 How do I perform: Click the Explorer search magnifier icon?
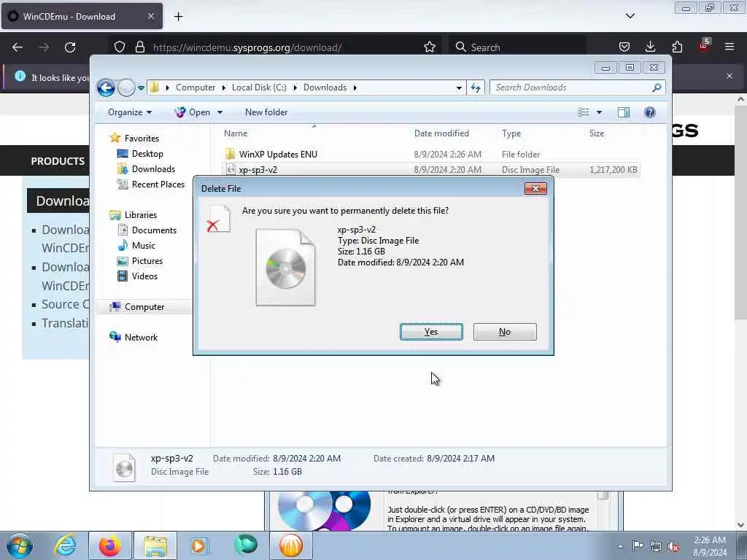(x=657, y=87)
